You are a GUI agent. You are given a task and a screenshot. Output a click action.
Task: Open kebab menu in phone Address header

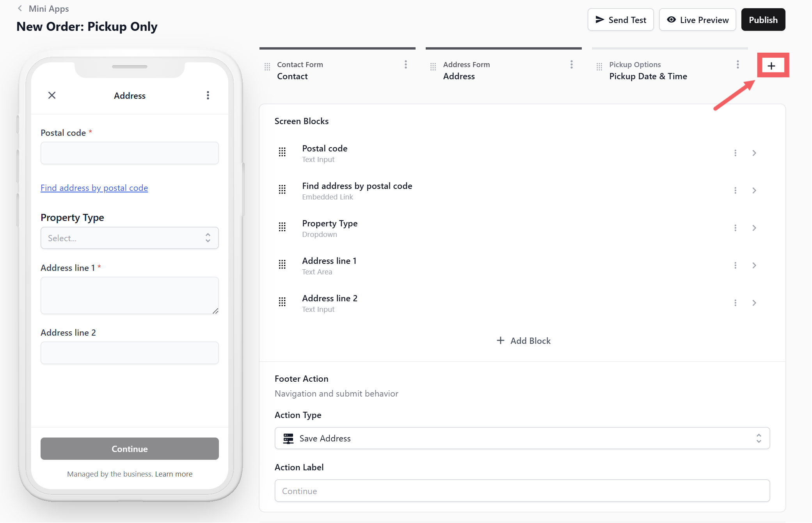tap(208, 95)
